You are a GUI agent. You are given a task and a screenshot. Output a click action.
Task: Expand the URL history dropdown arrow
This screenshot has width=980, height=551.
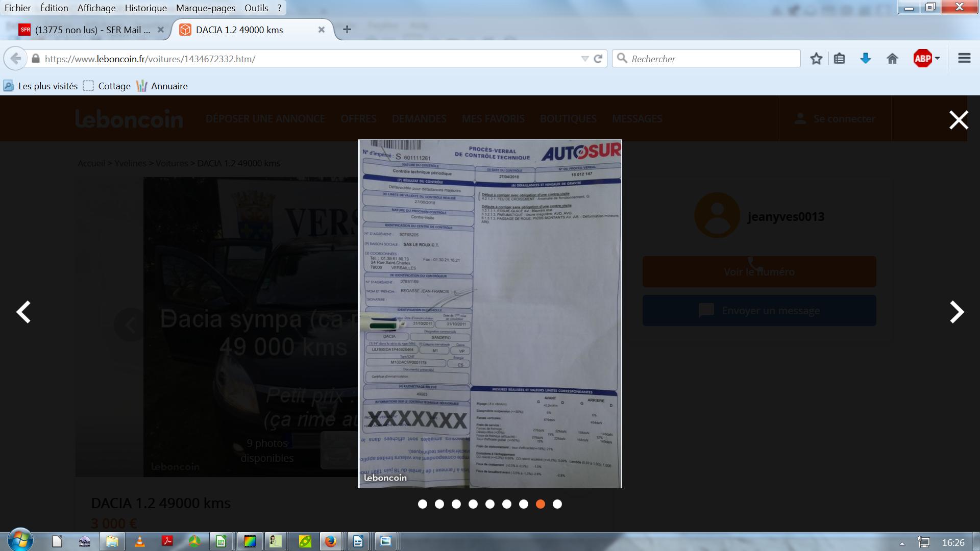click(x=585, y=59)
